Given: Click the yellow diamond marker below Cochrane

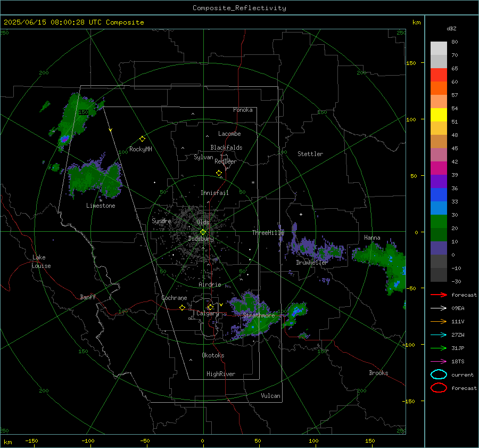Looking at the screenshot, I should [182, 307].
